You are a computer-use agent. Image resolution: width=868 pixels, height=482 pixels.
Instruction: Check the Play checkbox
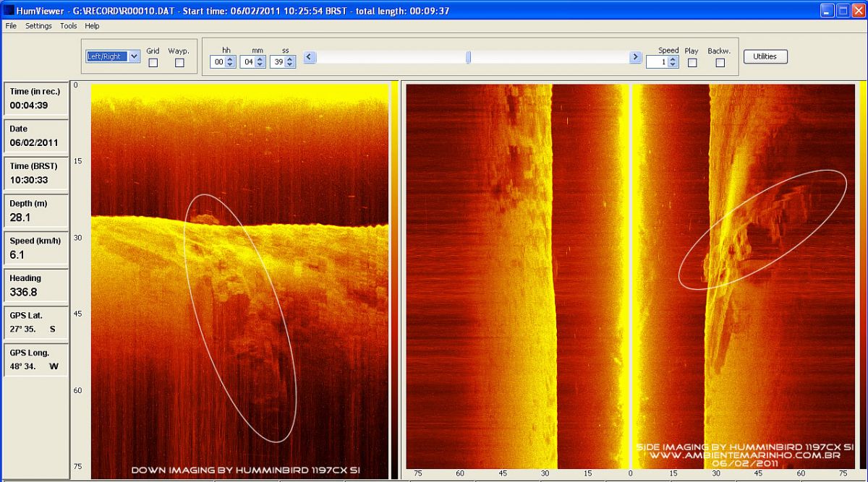pos(692,63)
